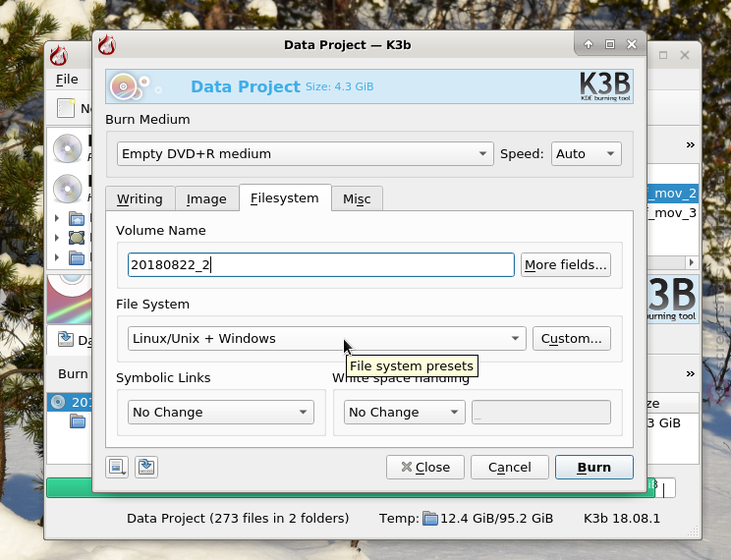Click the Close button with X icon
Screen dimensions: 731x560
click(x=425, y=468)
